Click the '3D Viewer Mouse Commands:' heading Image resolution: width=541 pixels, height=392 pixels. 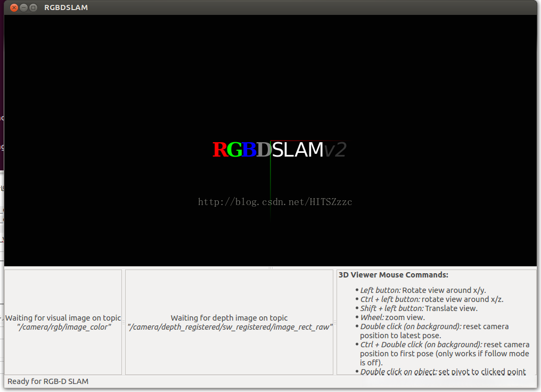[394, 275]
